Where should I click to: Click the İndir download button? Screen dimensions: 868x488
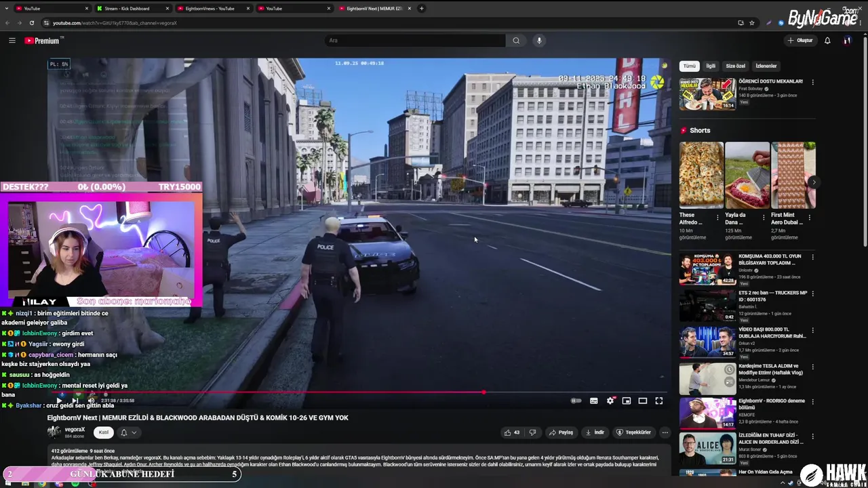594,432
